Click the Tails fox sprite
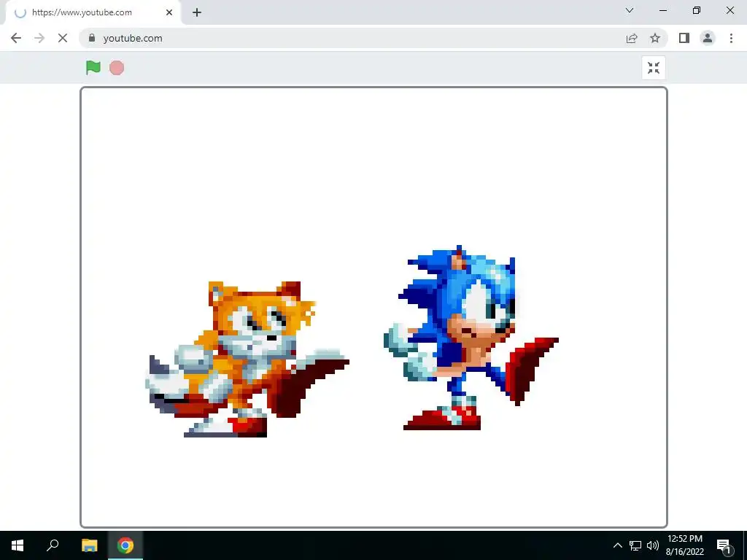The image size is (747, 560). [247, 359]
